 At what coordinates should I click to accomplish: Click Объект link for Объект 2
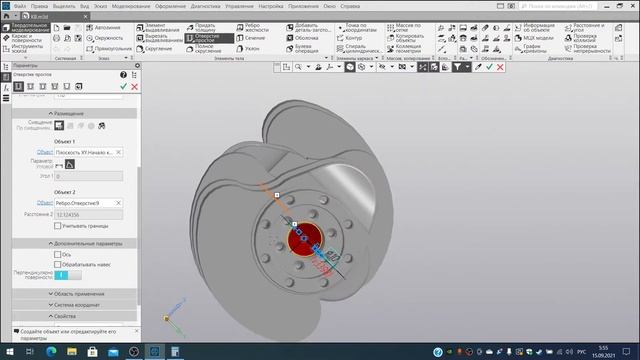coord(45,203)
